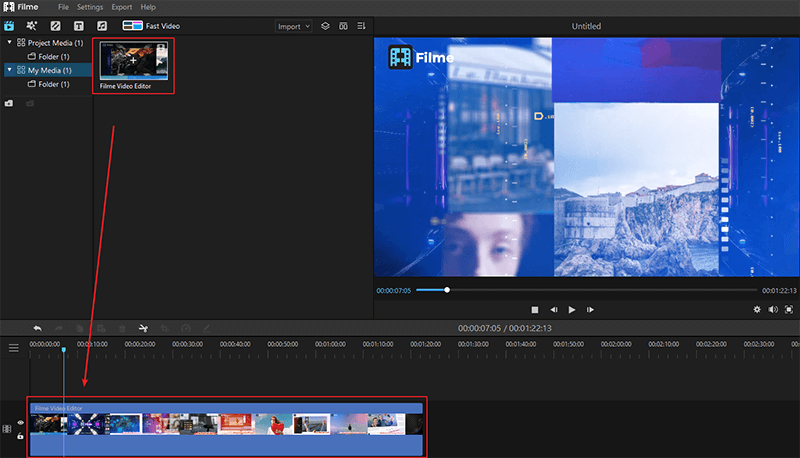Click the layers stack icon beside Import
The image size is (800, 458).
pos(325,26)
